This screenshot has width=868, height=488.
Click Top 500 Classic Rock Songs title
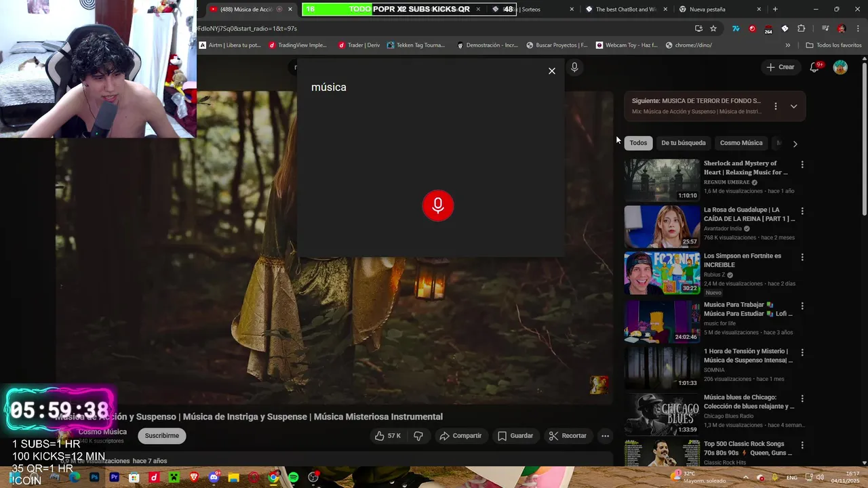pos(748,448)
